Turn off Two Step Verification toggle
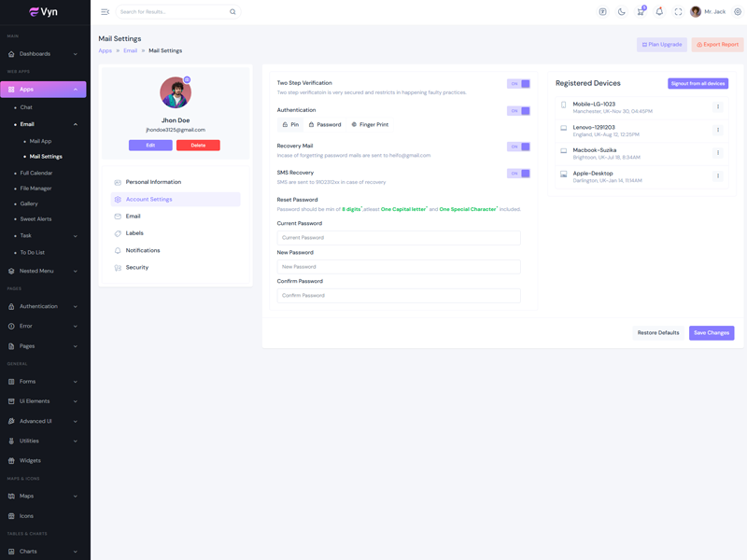 click(x=518, y=84)
